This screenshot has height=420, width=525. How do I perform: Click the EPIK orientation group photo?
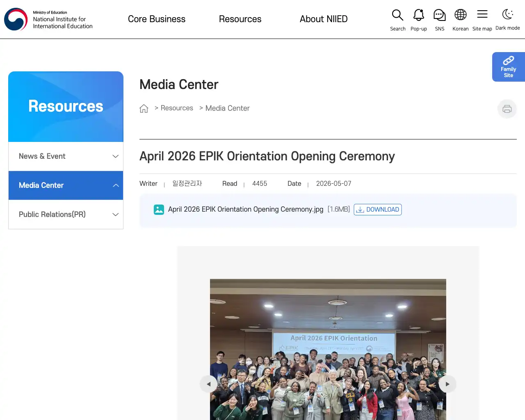[328, 349]
